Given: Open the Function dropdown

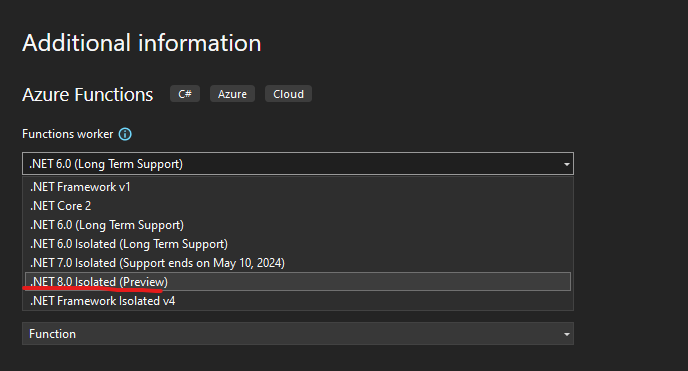Looking at the screenshot, I should pos(298,334).
